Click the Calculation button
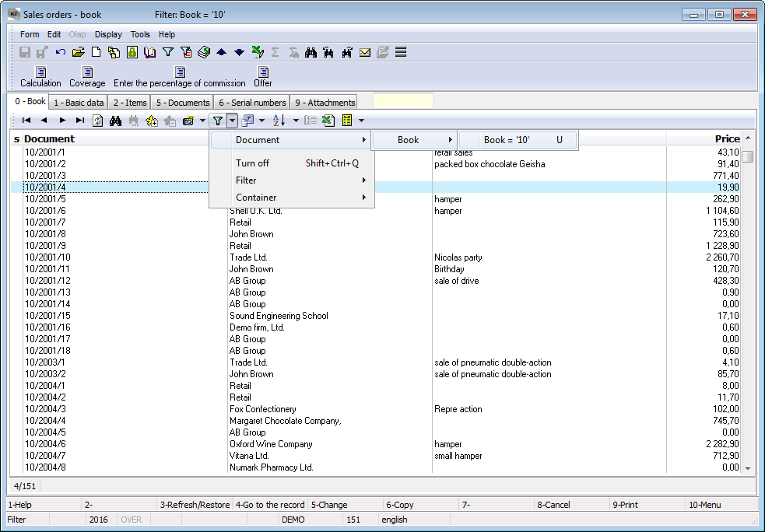Screen dimensions: 765x532 40,77
